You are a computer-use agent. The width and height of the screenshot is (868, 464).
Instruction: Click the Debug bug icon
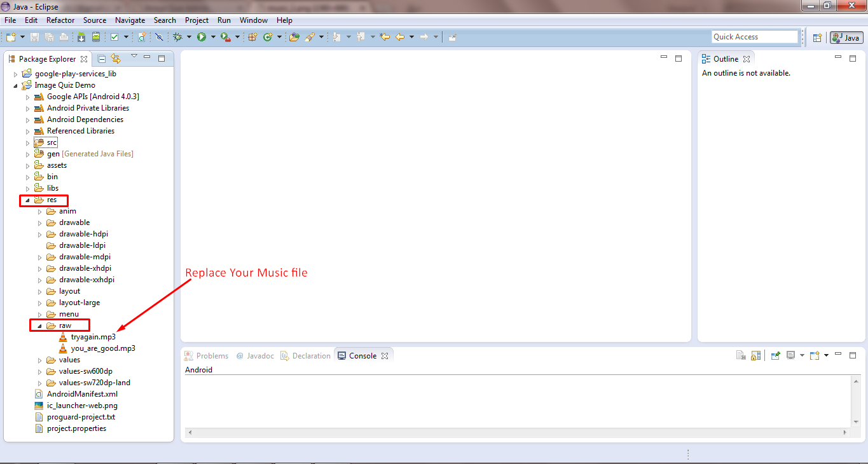point(177,38)
